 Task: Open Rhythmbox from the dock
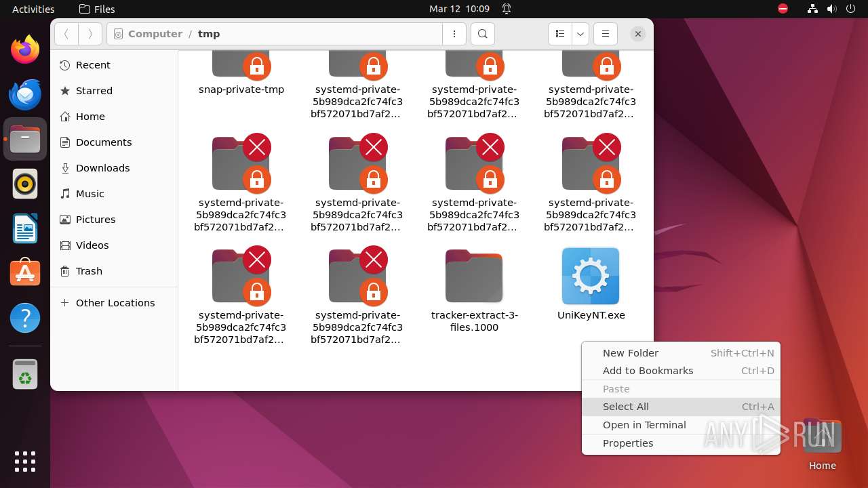(x=25, y=184)
